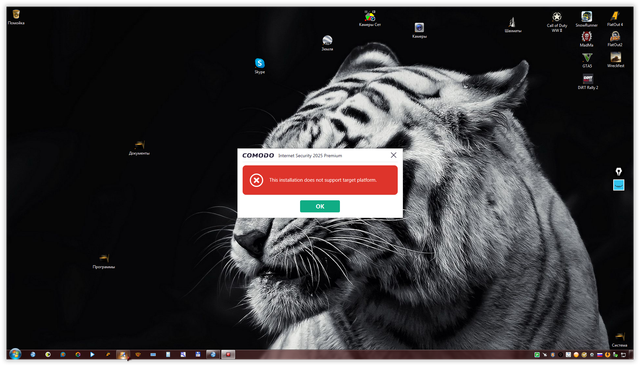Click the red record icon on taskbar

228,355
